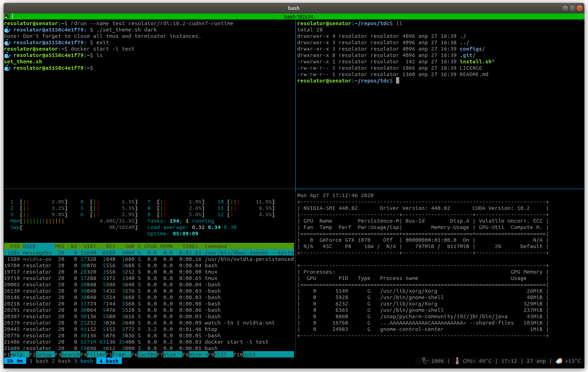The width and height of the screenshot is (588, 372).
Task: Click 'set_theme.sh' output in left pane
Action: [23, 62]
